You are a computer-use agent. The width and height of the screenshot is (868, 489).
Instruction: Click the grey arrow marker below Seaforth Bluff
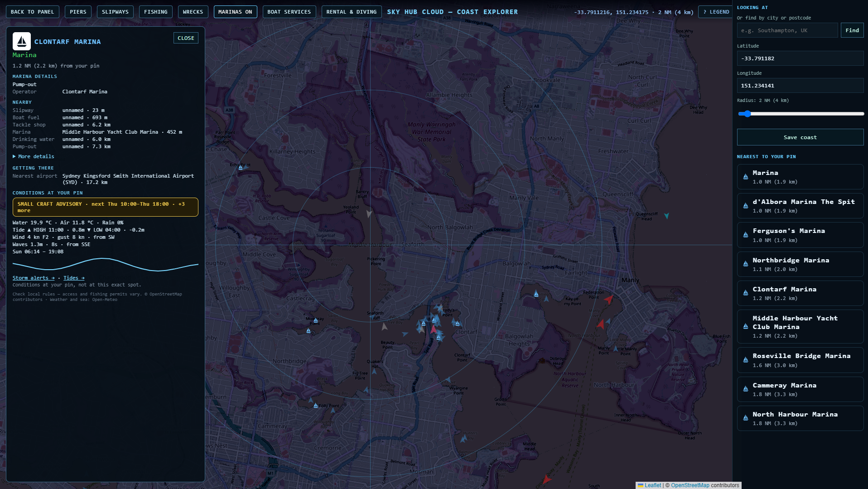[x=385, y=326]
